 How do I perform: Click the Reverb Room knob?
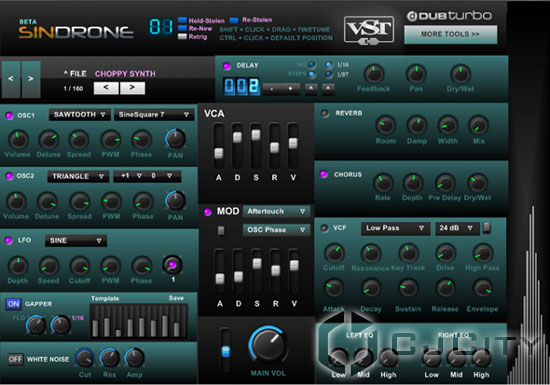click(x=386, y=125)
